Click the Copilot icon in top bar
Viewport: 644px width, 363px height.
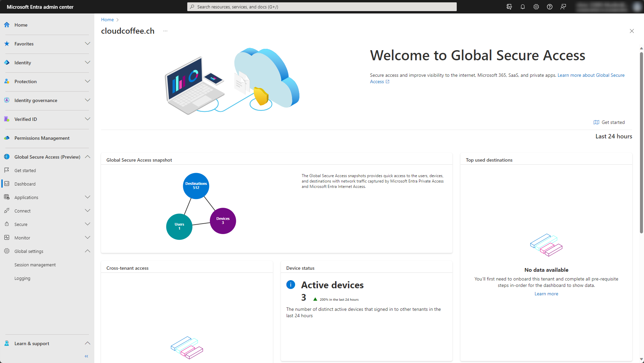pyautogui.click(x=509, y=7)
